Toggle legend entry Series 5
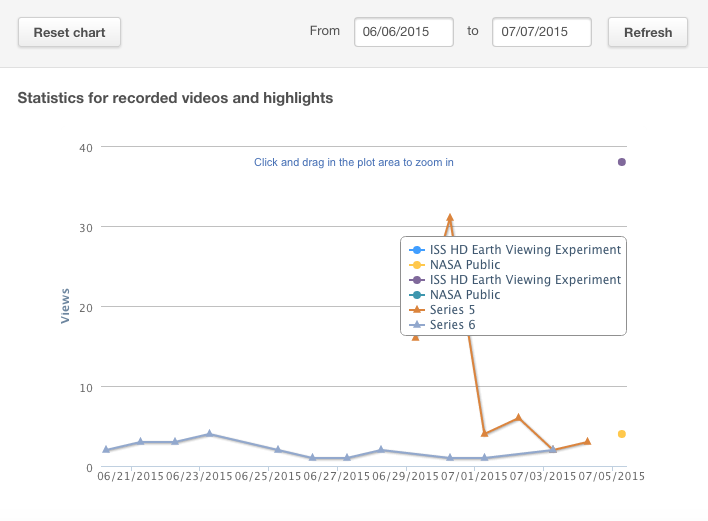 tap(442, 310)
